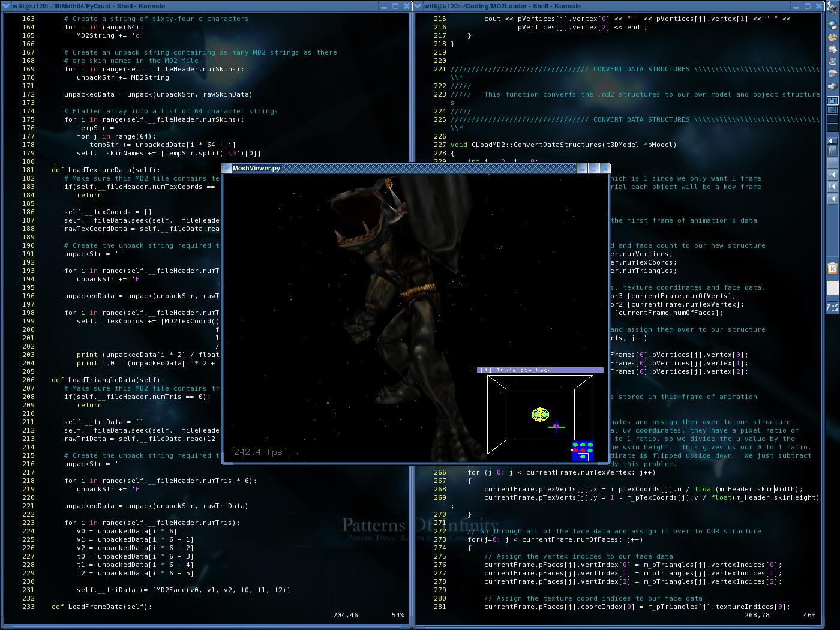Maximize the MeshViewer.py window
The width and height of the screenshot is (840, 630).
coord(593,168)
